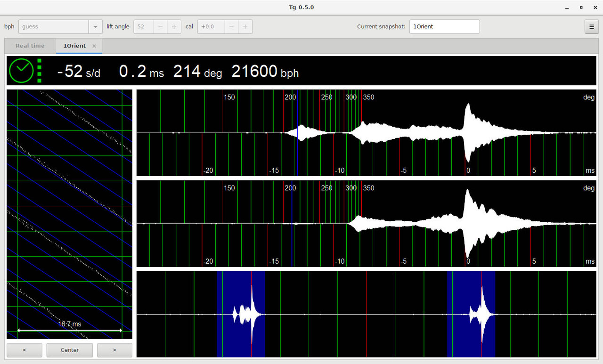
Task: Click the left blue-highlighted beat in bottom waveform
Action: [241, 314]
